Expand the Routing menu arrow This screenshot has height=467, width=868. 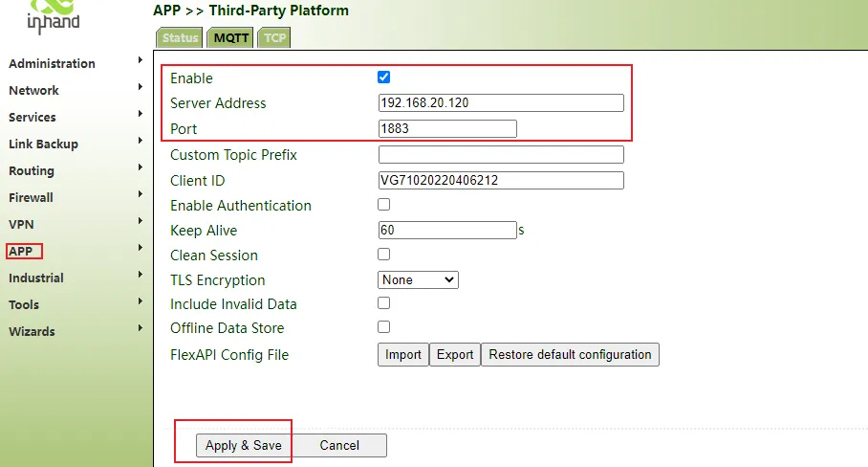141,167
